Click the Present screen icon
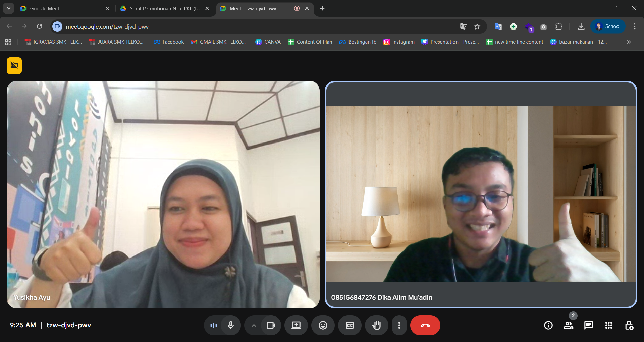Viewport: 644px width, 342px height. coord(296,325)
